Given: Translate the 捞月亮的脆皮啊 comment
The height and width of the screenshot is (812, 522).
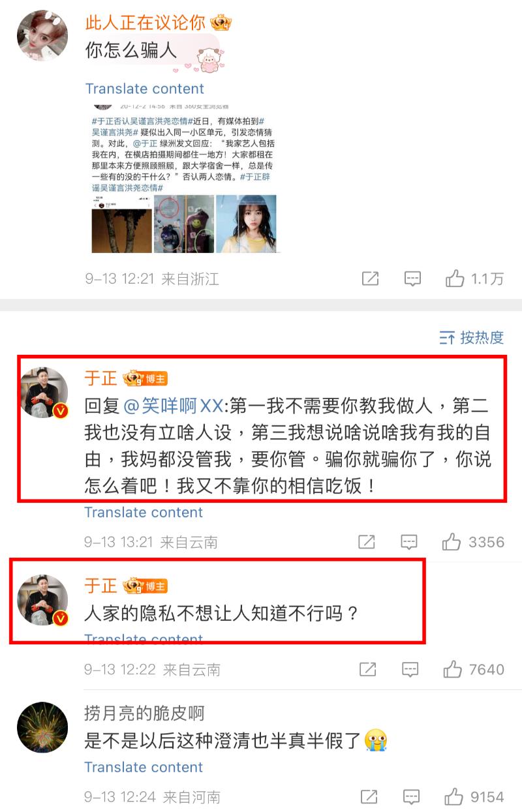Looking at the screenshot, I should point(144,767).
